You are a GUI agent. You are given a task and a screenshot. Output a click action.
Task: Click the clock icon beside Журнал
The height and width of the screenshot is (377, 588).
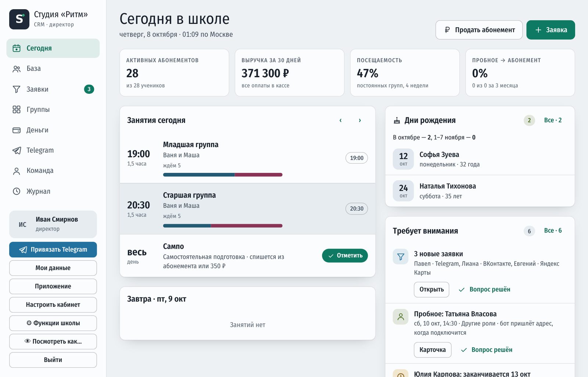pyautogui.click(x=17, y=191)
